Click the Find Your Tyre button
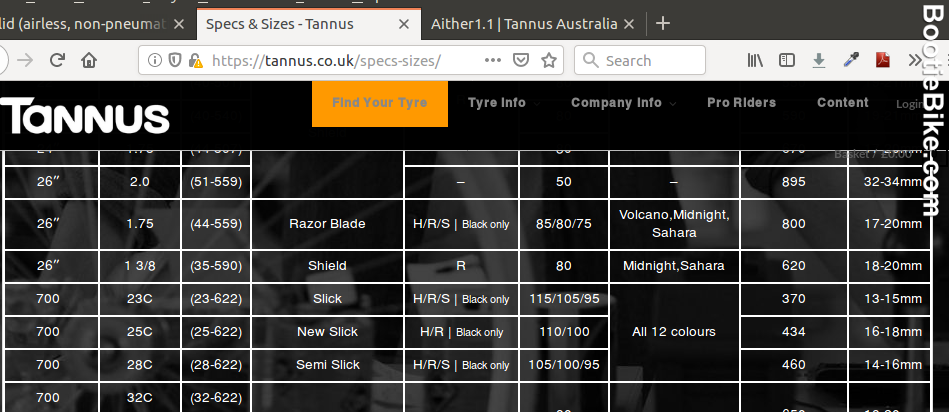Image resolution: width=949 pixels, height=412 pixels. [x=379, y=103]
